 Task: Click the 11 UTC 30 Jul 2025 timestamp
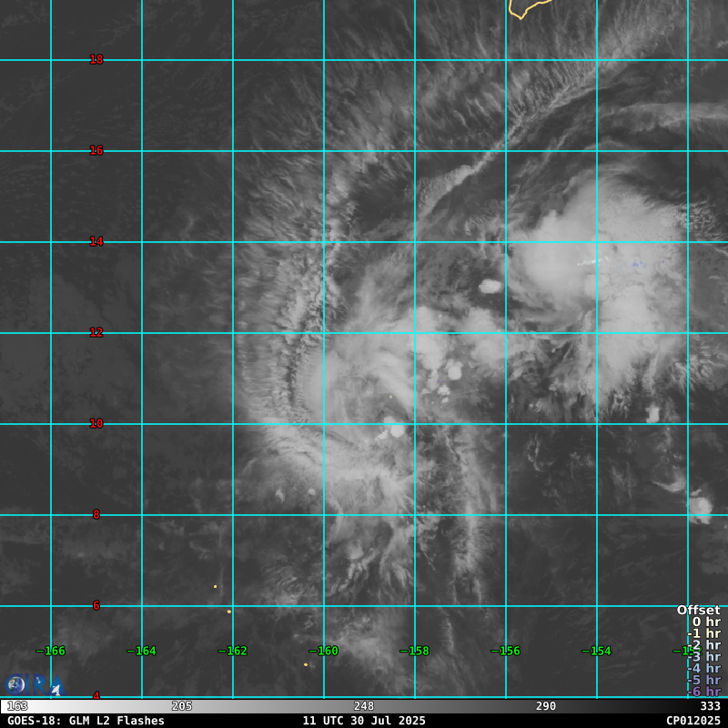(364, 721)
